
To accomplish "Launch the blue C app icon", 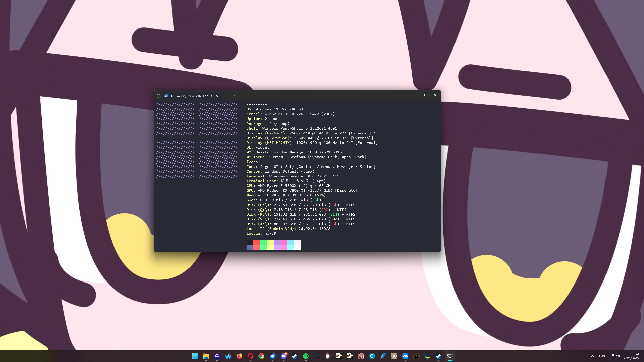I will coord(372,356).
